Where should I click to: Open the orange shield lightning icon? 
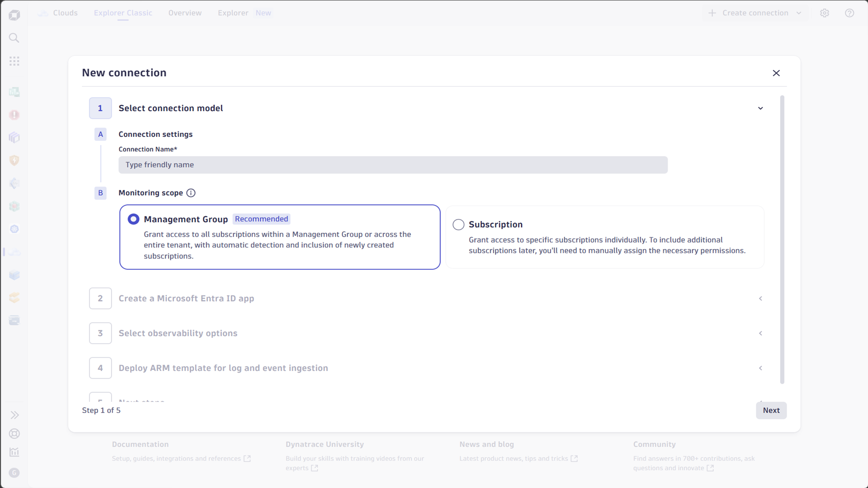point(14,160)
